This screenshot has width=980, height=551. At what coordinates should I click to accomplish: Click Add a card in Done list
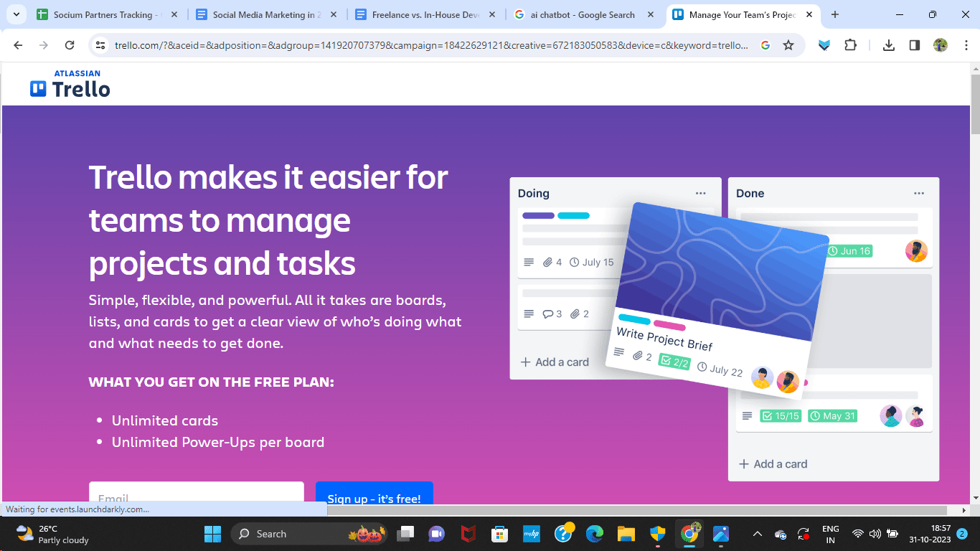773,464
